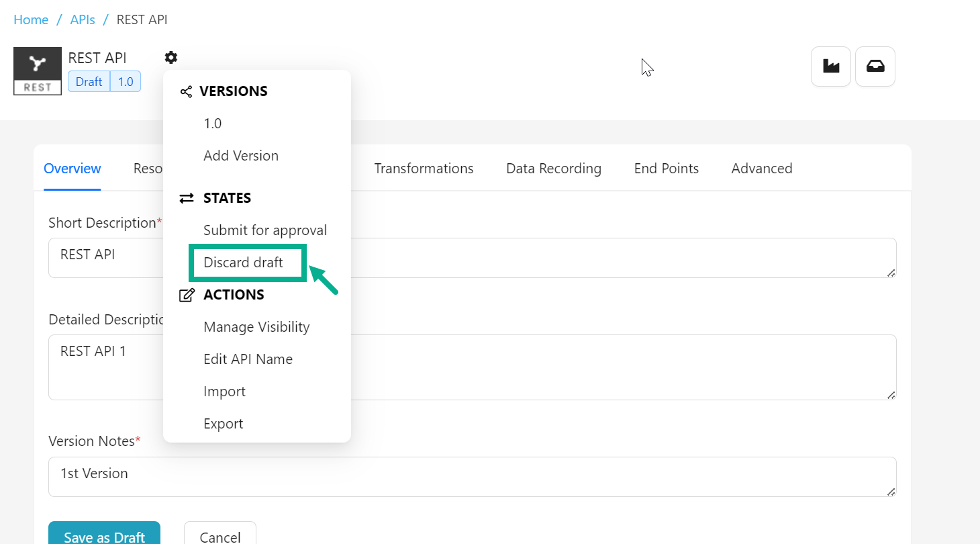This screenshot has width=980, height=544.
Task: Select version 1.0 in the Versions menu
Action: click(x=213, y=124)
